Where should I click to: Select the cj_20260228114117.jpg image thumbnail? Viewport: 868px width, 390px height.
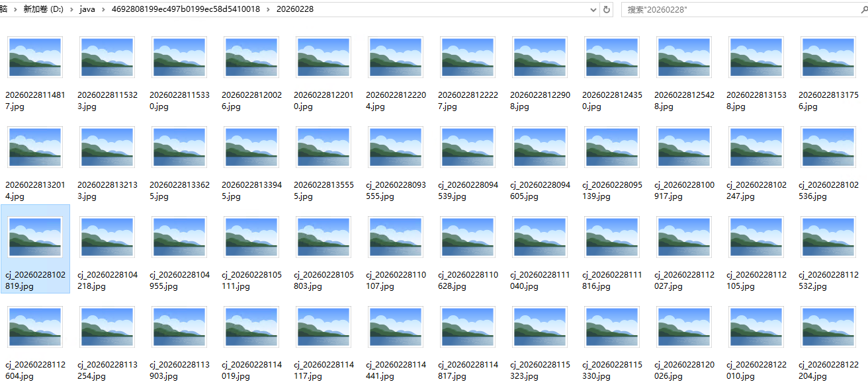(x=324, y=327)
